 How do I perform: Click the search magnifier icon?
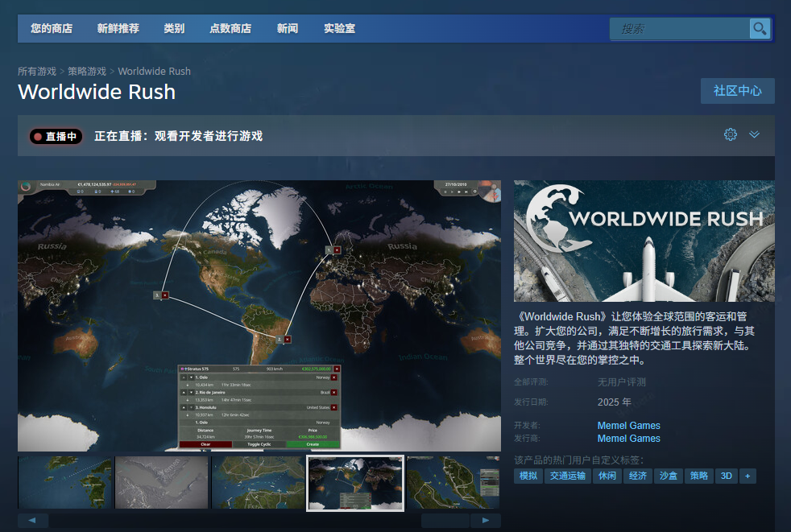tap(758, 28)
